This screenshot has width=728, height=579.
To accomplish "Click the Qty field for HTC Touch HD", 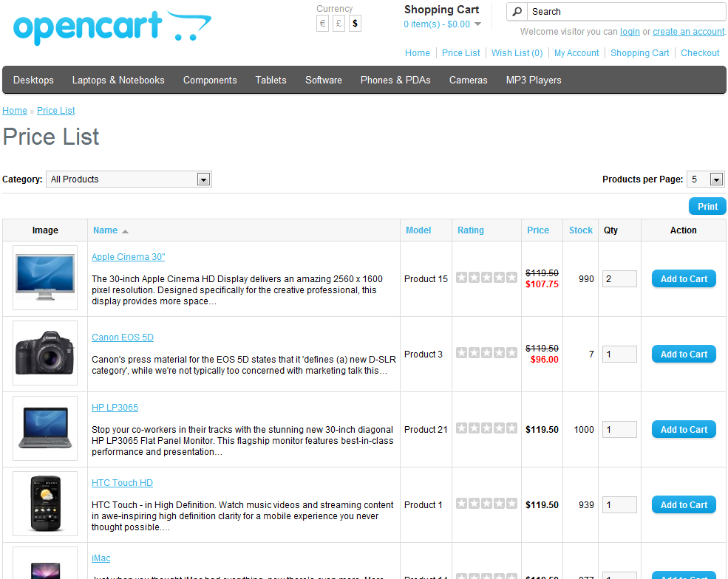I will [619, 504].
